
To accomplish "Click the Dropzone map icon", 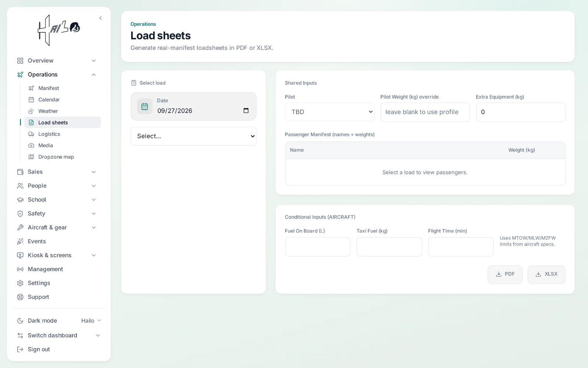I will tap(31, 157).
